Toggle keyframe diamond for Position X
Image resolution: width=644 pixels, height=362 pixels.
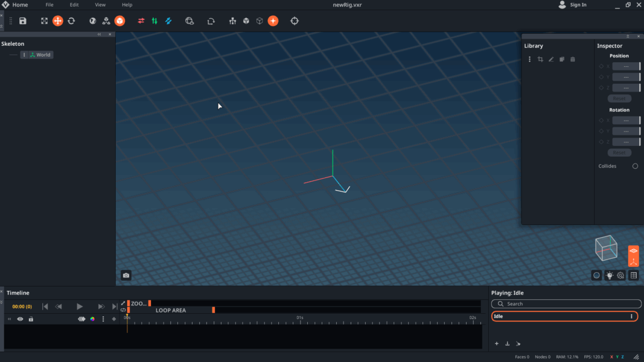click(601, 66)
